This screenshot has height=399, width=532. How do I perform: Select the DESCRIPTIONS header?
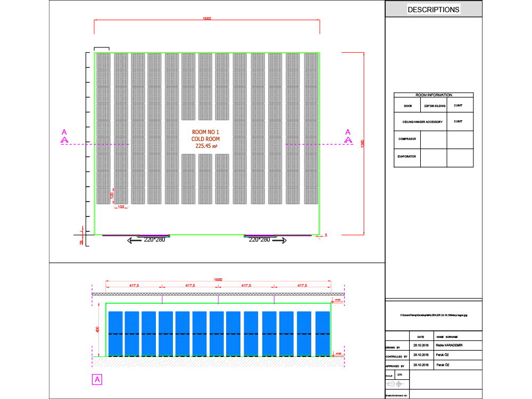tap(433, 9)
